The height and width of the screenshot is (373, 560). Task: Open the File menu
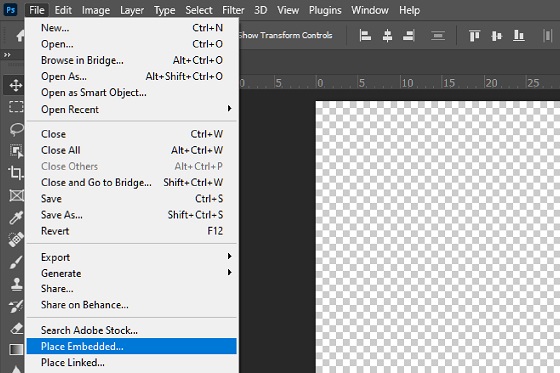pyautogui.click(x=37, y=10)
